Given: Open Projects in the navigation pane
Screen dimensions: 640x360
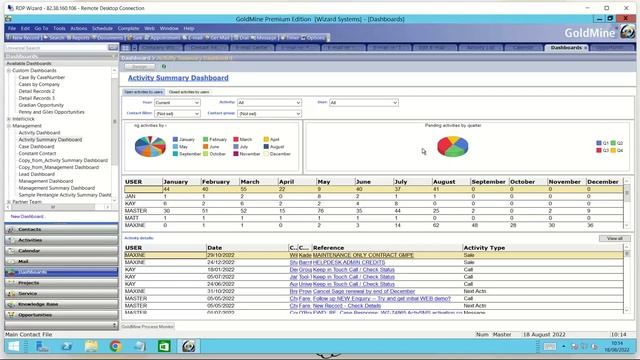Looking at the screenshot, I should pos(61,282).
